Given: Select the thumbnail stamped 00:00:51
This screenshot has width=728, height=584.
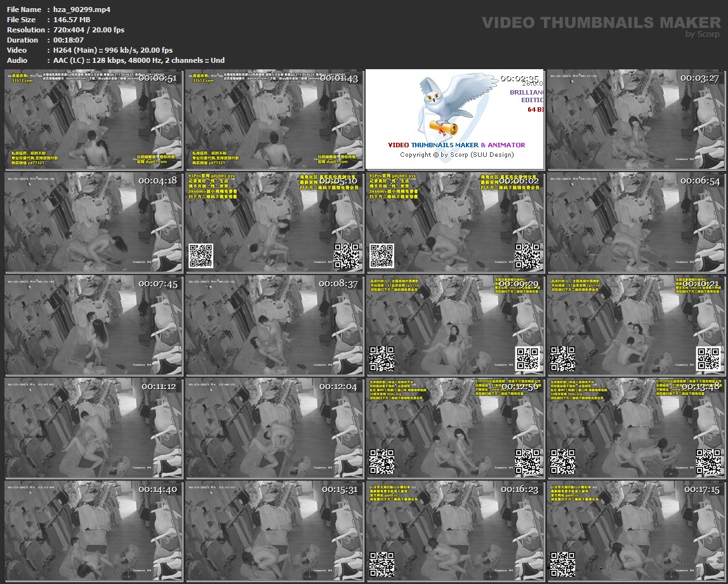Looking at the screenshot, I should 94,120.
